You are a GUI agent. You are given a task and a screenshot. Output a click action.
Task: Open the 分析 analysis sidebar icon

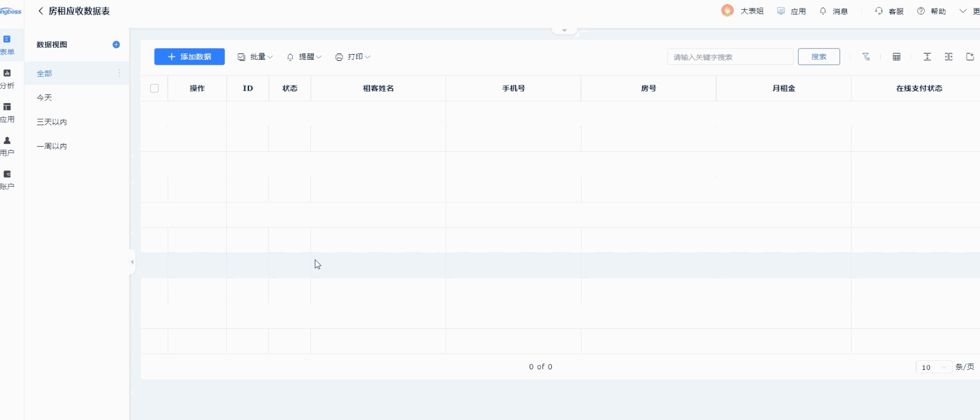7,79
